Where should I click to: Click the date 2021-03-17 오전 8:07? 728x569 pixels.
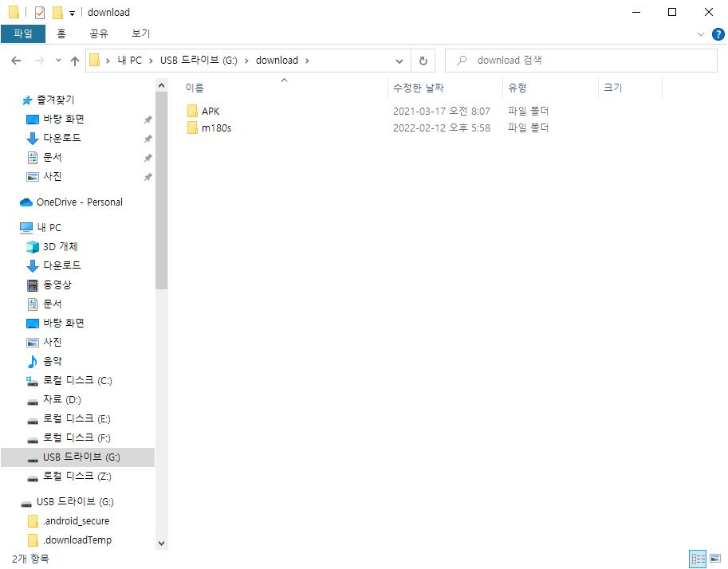(442, 112)
